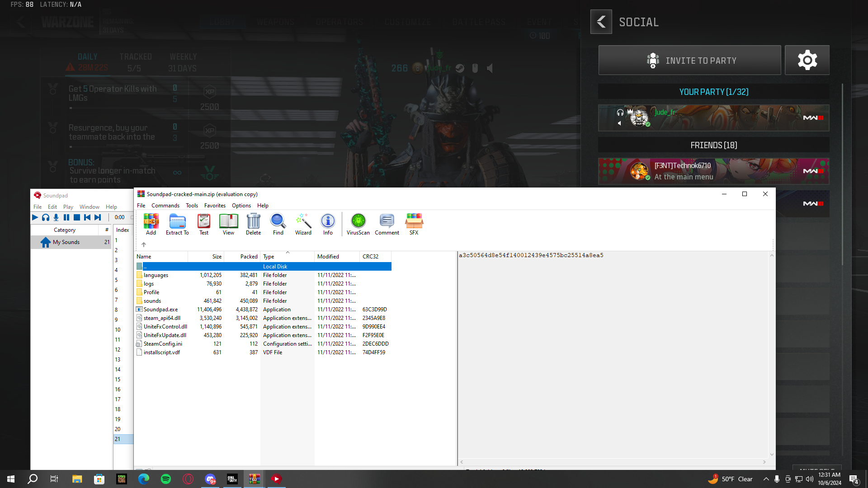Viewport: 868px width, 488px height.
Task: Click the Delete trash bin icon
Action: [x=253, y=224]
